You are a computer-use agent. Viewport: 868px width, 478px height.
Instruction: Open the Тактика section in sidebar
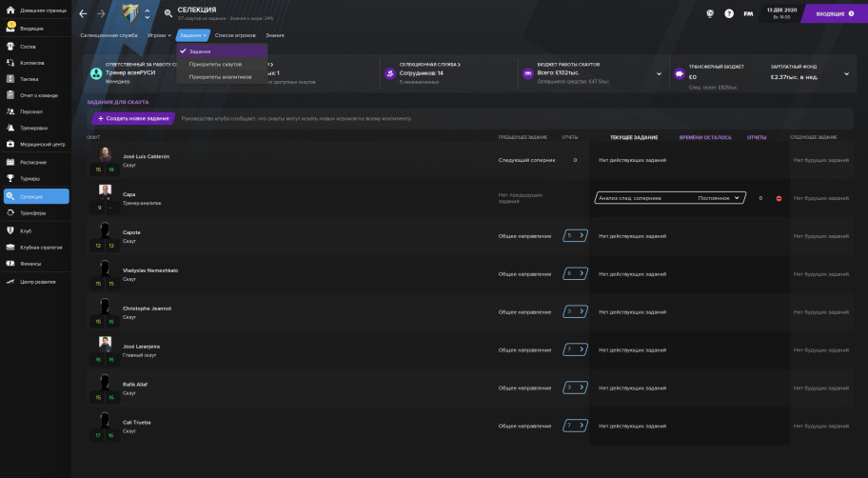coord(33,79)
